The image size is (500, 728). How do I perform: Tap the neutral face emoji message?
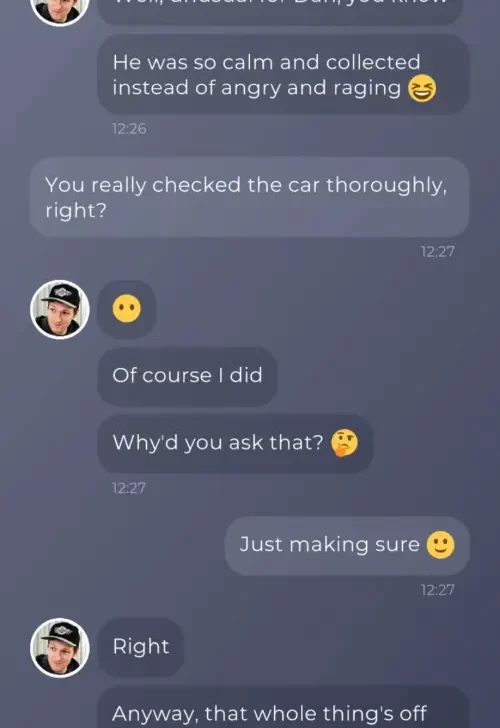click(x=126, y=309)
